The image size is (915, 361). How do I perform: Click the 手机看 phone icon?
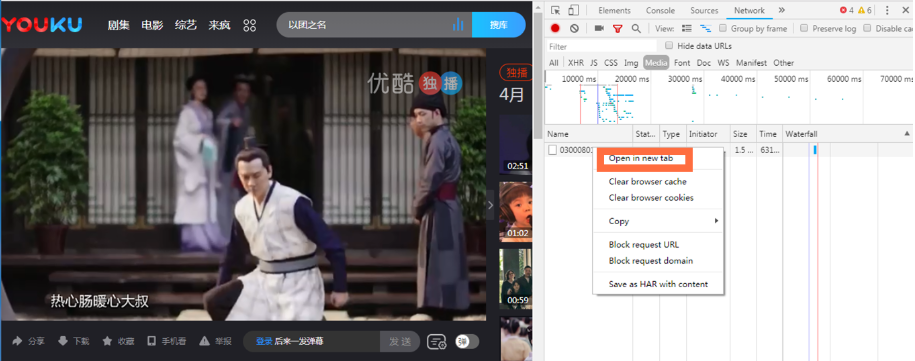152,341
